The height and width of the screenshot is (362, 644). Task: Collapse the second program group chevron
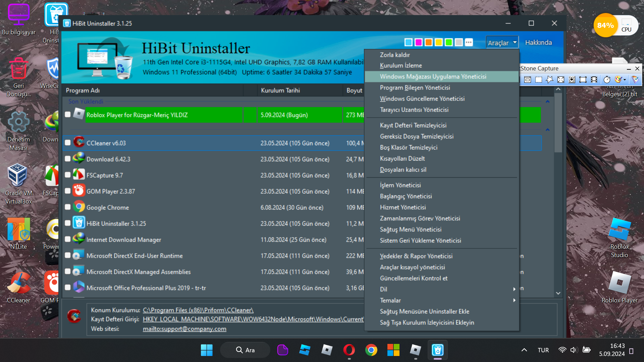pyautogui.click(x=547, y=130)
